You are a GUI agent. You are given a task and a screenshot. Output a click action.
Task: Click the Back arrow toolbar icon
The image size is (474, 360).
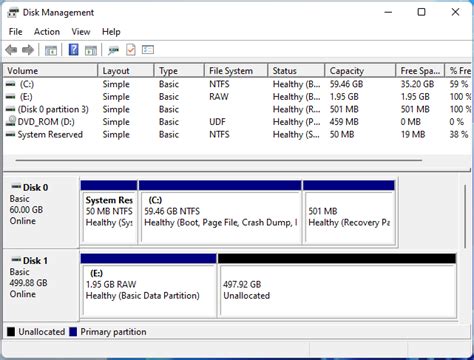tap(11, 50)
